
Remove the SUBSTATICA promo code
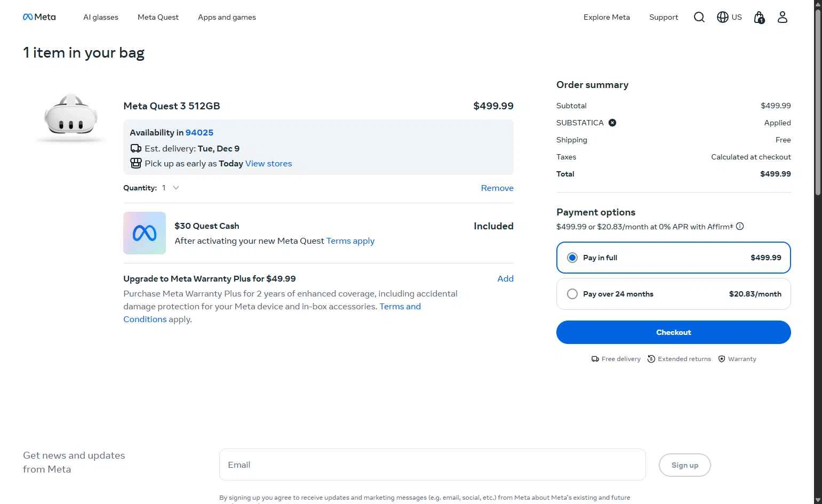612,123
